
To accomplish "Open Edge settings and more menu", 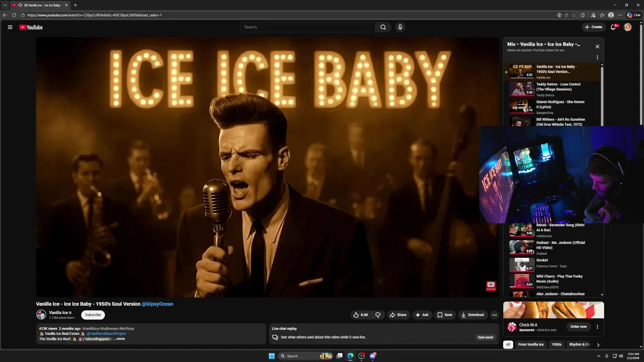I will point(620,15).
